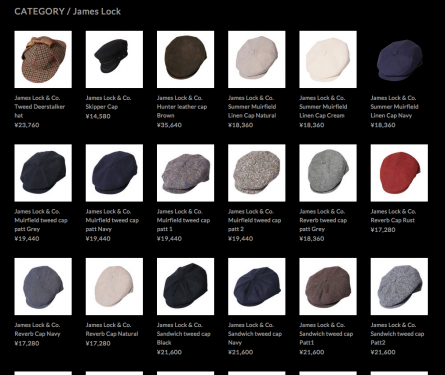This screenshot has height=375, width=445.
Task: Open the Summer Muirfield Linen Cap Cream image
Action: pos(328,59)
